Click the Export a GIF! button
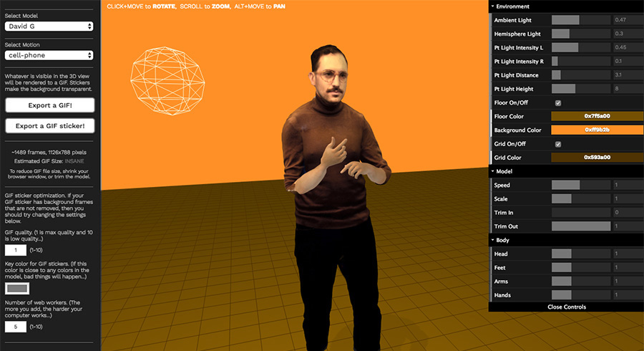This screenshot has width=644, height=351. coord(49,105)
